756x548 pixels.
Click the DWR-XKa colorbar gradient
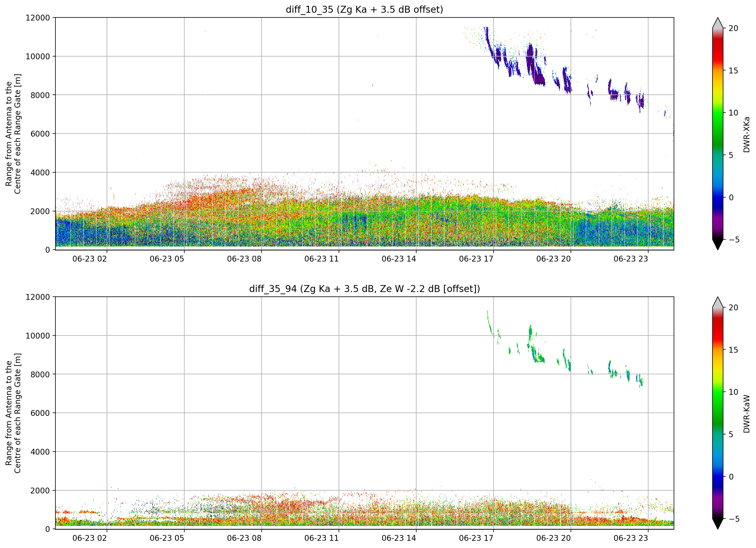[718, 134]
